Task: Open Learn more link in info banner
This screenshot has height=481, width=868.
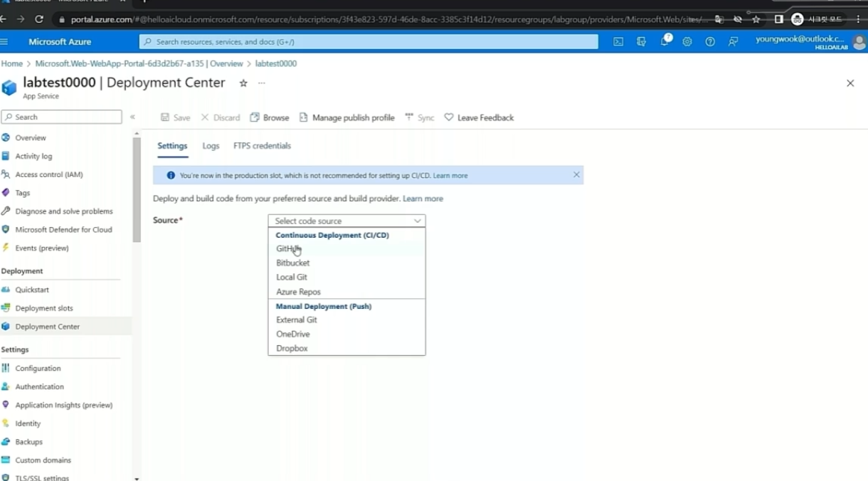Action: (450, 176)
